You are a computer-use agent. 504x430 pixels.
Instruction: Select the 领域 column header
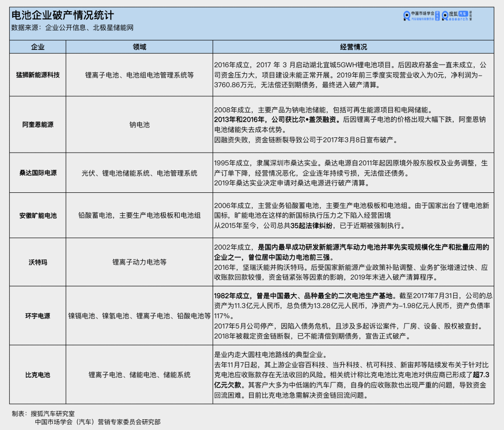[x=139, y=47]
